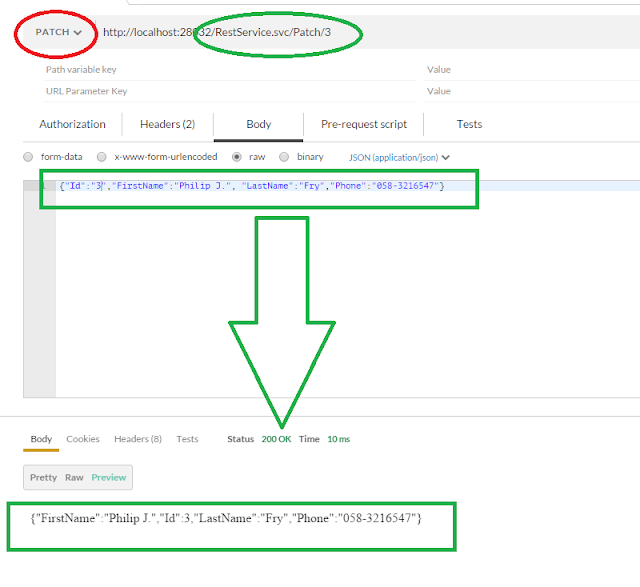This screenshot has width=640, height=587.
Task: Click the URL Parameter Value field
Action: coord(532,91)
